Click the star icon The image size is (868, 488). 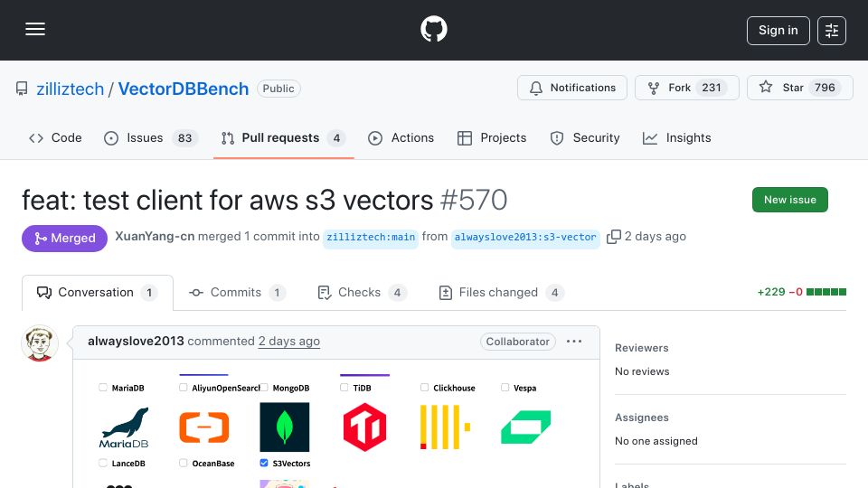point(766,87)
